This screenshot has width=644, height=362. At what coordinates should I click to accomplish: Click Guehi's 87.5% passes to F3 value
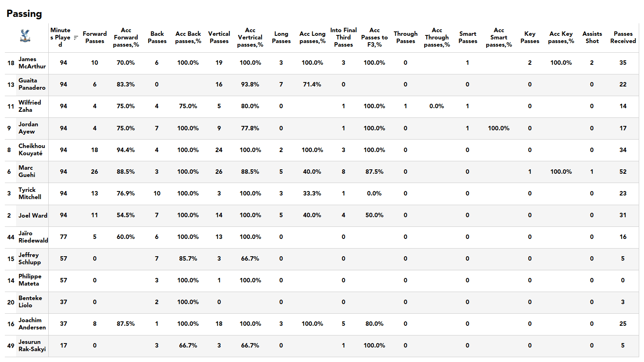coord(374,171)
